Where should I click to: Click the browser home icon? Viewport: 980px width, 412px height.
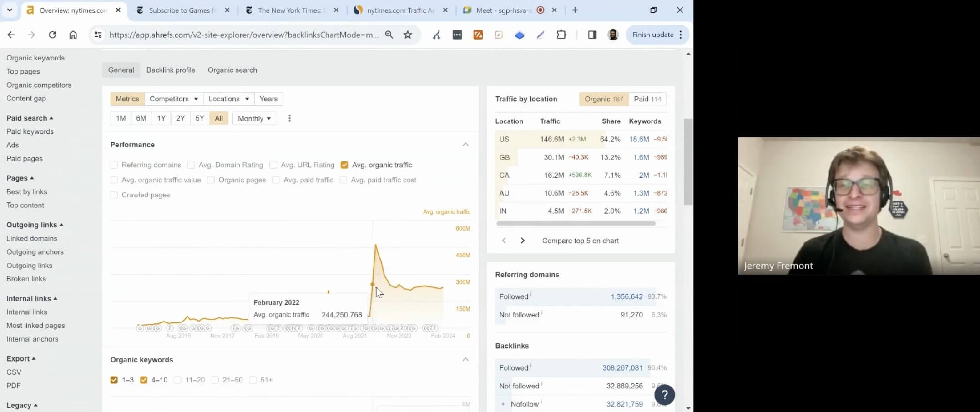point(73,35)
